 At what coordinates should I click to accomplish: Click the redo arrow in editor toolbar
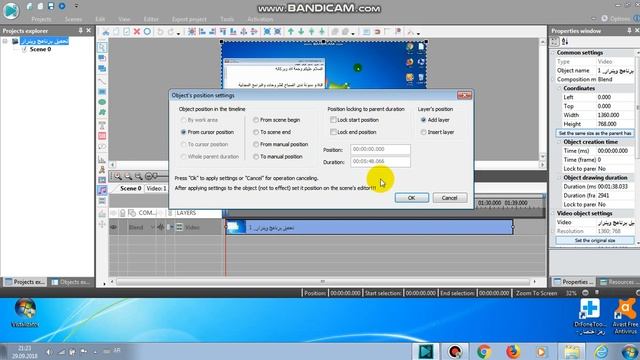click(171, 31)
